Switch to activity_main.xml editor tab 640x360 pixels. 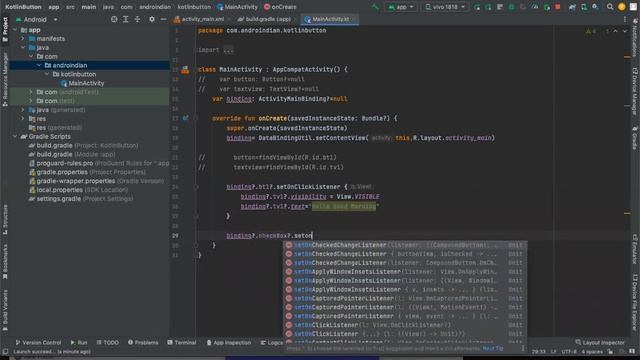[200, 19]
